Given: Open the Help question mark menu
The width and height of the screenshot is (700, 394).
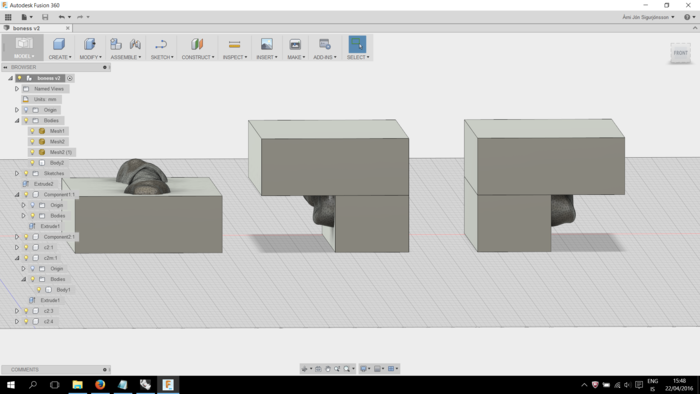Looking at the screenshot, I should 689,17.
